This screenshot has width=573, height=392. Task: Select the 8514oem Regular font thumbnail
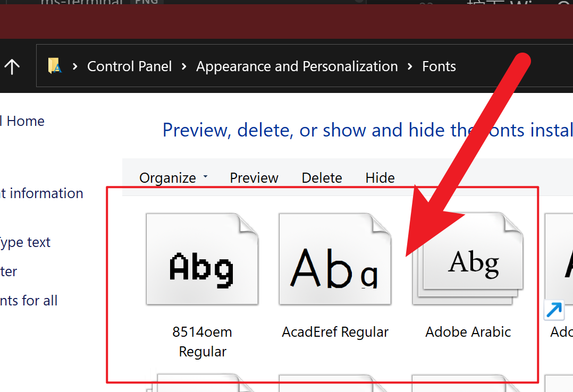click(x=202, y=259)
